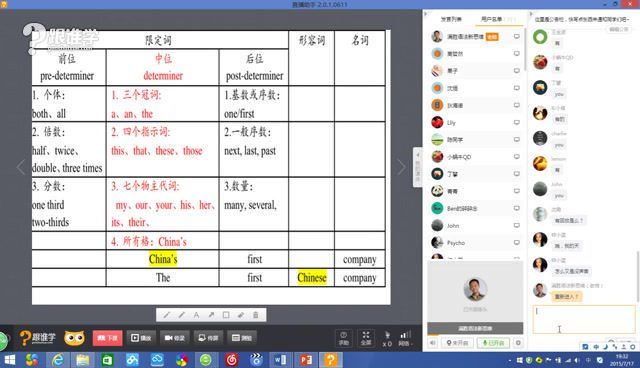Image resolution: width=640 pixels, height=368 pixels.
Task: Click the chat message input box
Action: click(x=584, y=319)
